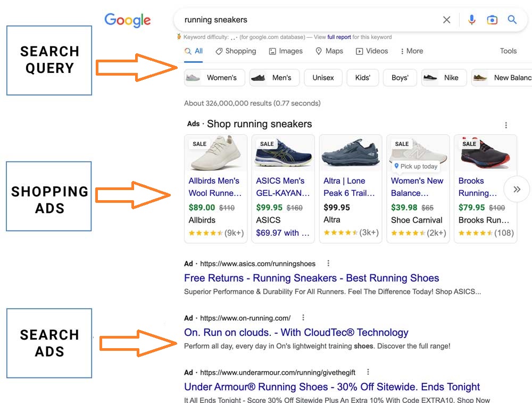This screenshot has width=532, height=403.
Task: Switch to the Images tab
Action: (x=286, y=51)
